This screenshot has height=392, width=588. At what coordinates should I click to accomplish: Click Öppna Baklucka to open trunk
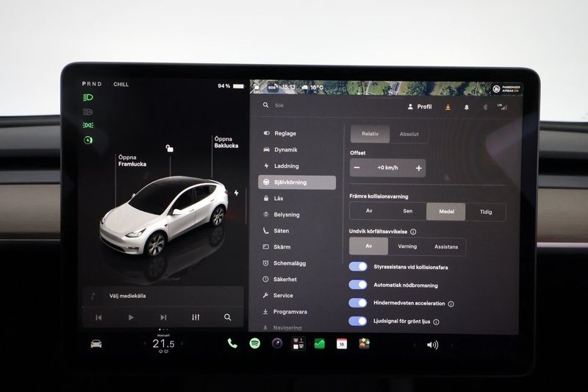[226, 142]
